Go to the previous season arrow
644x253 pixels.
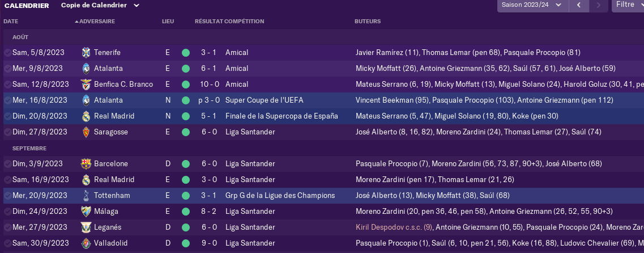click(579, 5)
